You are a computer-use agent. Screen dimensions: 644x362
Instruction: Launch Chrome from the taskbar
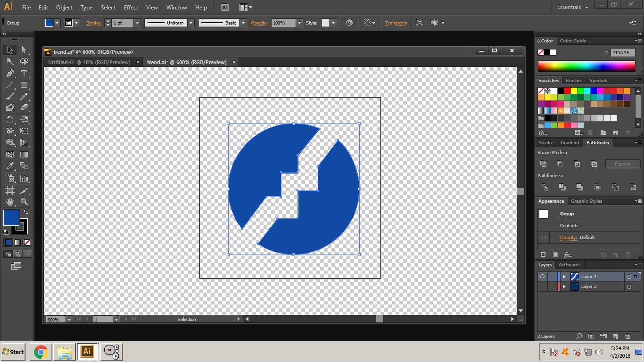tap(41, 352)
